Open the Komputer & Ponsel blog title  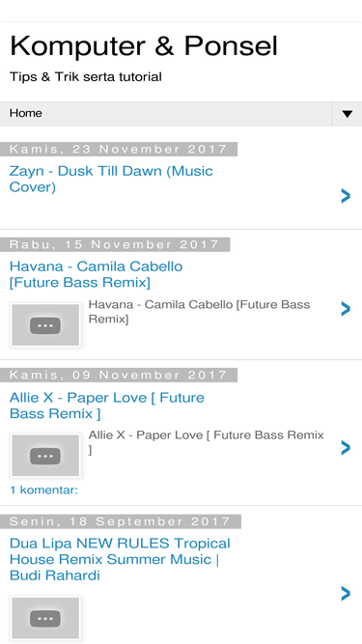click(x=144, y=45)
